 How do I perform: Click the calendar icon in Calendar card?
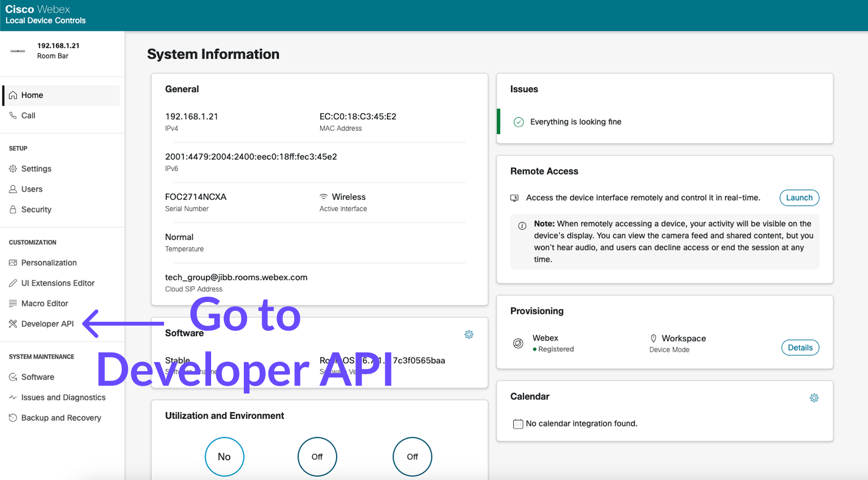pyautogui.click(x=518, y=424)
